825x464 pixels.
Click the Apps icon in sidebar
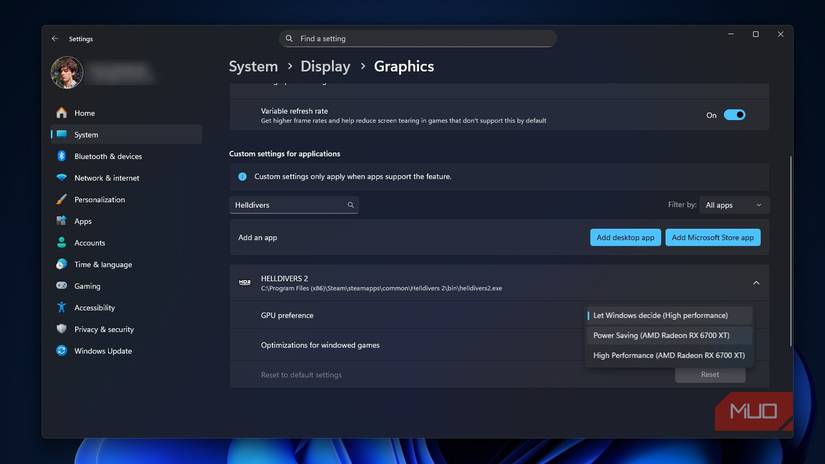62,221
